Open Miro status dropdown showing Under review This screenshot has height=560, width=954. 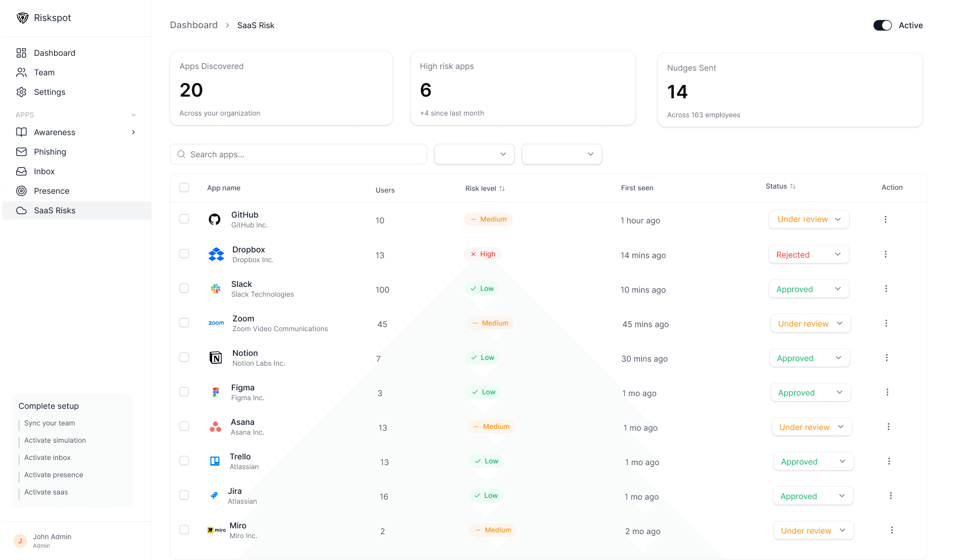click(x=814, y=530)
